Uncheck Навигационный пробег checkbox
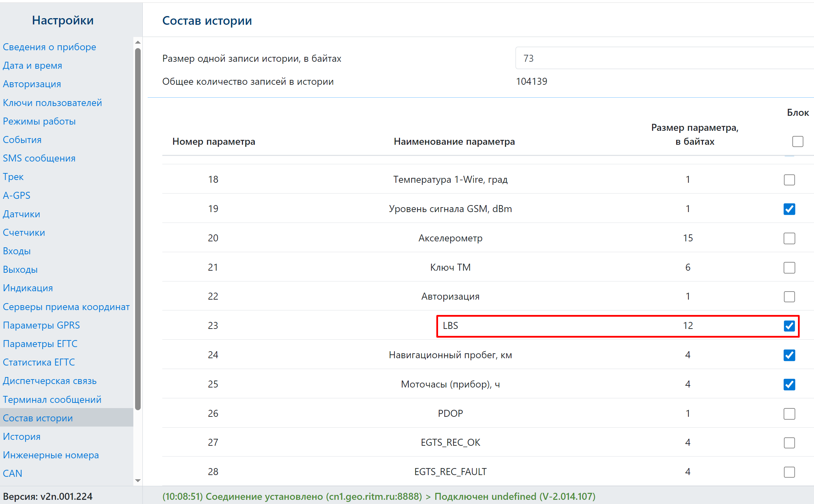814x504 pixels. tap(789, 355)
